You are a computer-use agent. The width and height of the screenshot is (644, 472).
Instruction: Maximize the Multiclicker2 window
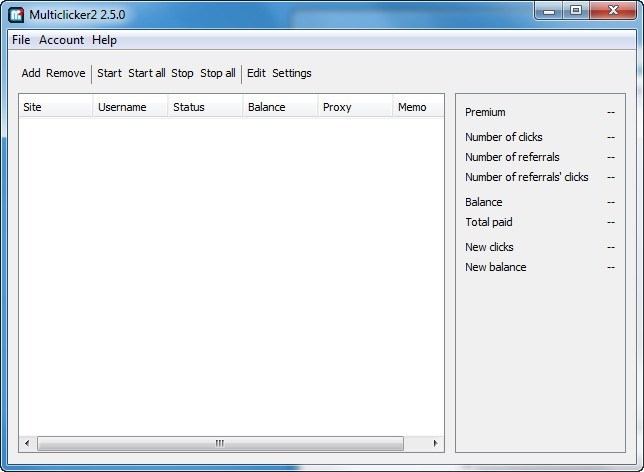pyautogui.click(x=576, y=11)
